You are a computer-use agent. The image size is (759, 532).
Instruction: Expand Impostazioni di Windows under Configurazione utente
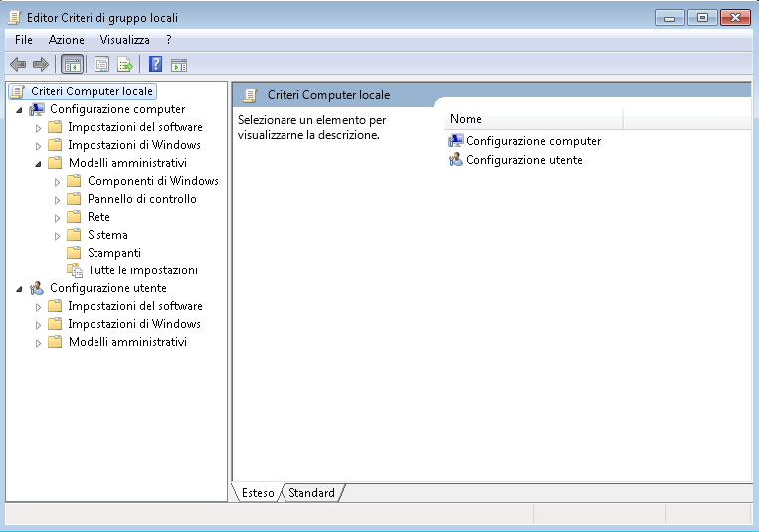(38, 325)
